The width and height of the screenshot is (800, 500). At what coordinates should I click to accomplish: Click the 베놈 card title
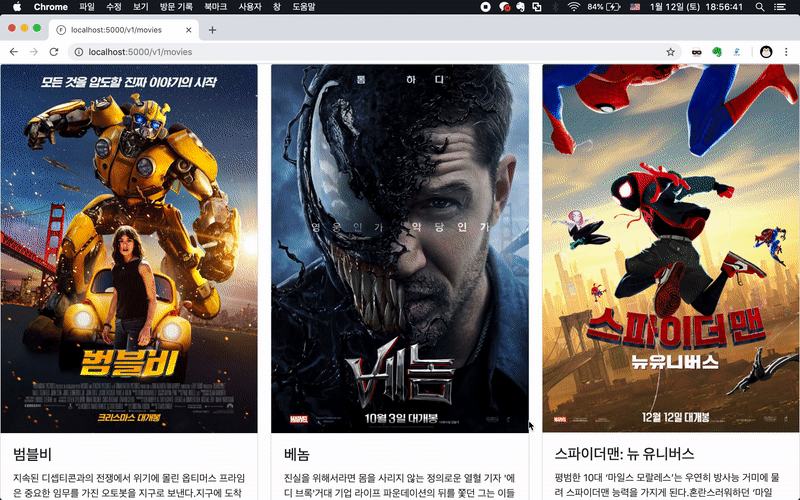[297, 454]
